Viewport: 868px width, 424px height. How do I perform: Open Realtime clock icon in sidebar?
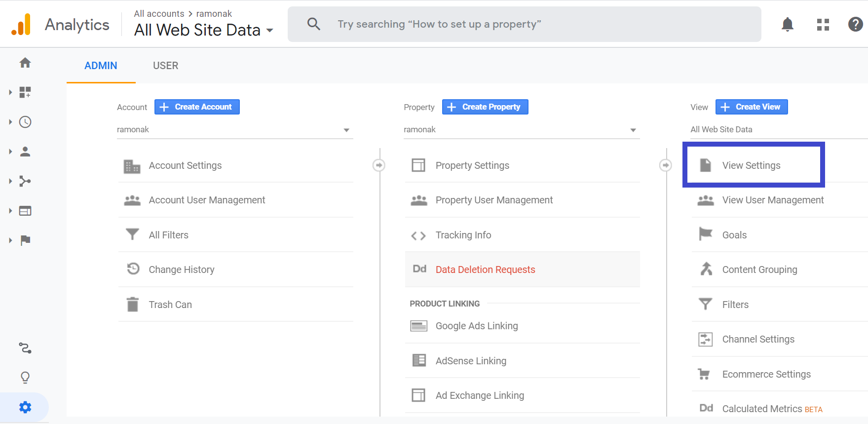25,122
